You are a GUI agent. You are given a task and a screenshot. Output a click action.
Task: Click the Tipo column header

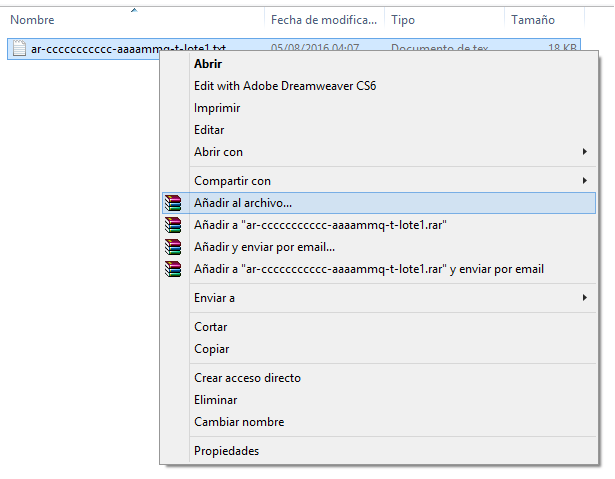click(403, 20)
